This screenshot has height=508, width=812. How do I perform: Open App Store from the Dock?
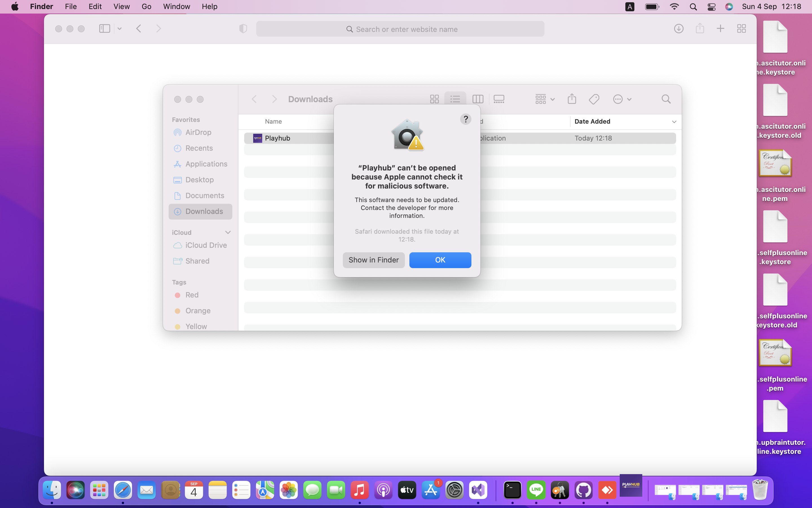[431, 490]
